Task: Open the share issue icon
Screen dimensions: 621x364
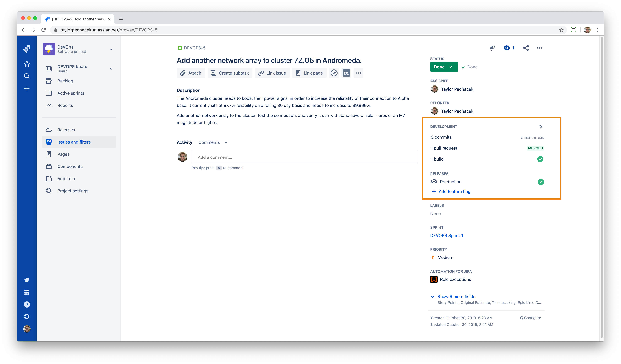Action: coord(526,48)
